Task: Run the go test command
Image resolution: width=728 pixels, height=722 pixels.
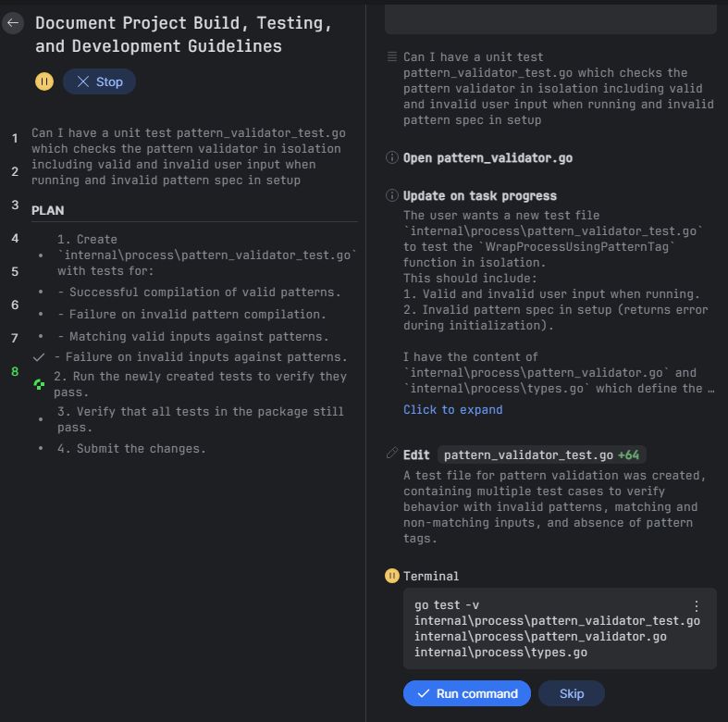Action: (467, 693)
